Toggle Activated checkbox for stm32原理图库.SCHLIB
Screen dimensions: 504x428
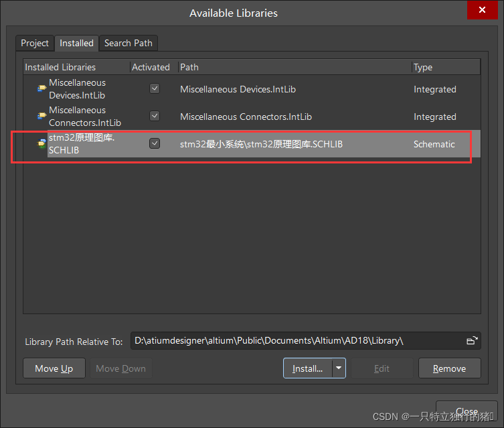point(155,143)
